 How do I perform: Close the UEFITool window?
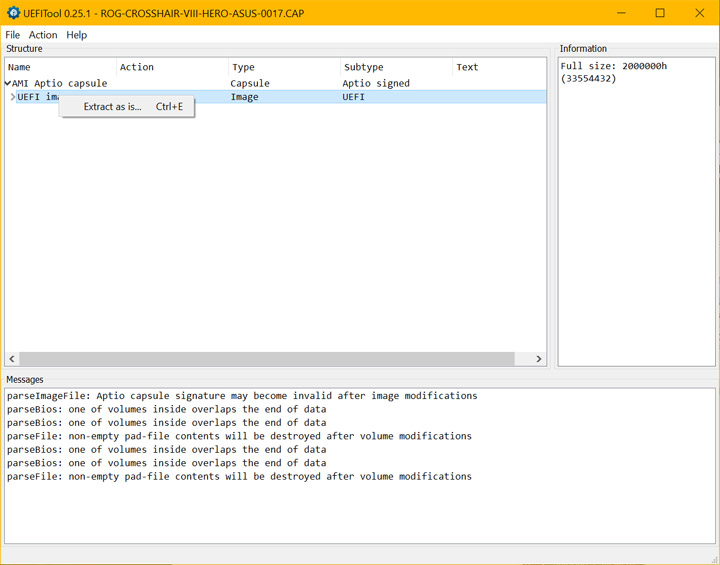[699, 13]
